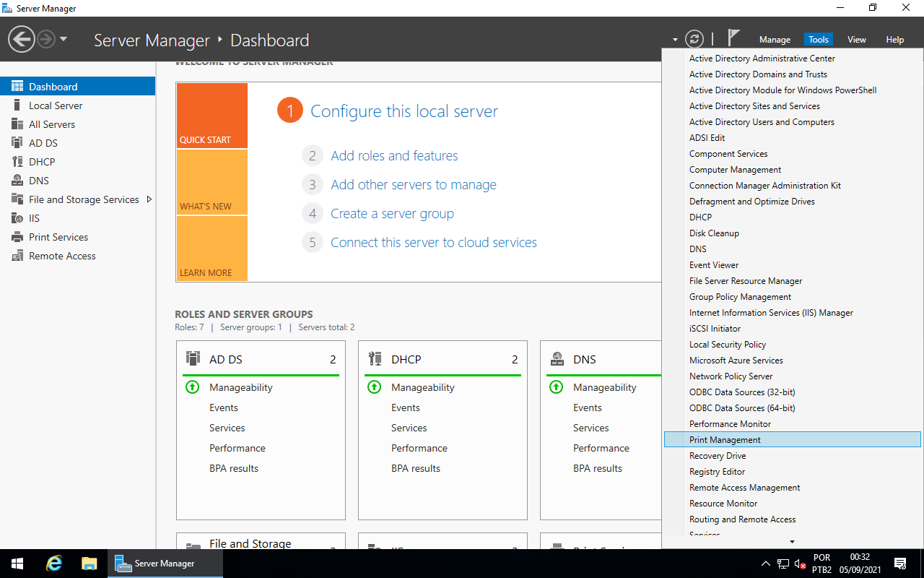Open Internet Explorer from the taskbar

tap(54, 564)
